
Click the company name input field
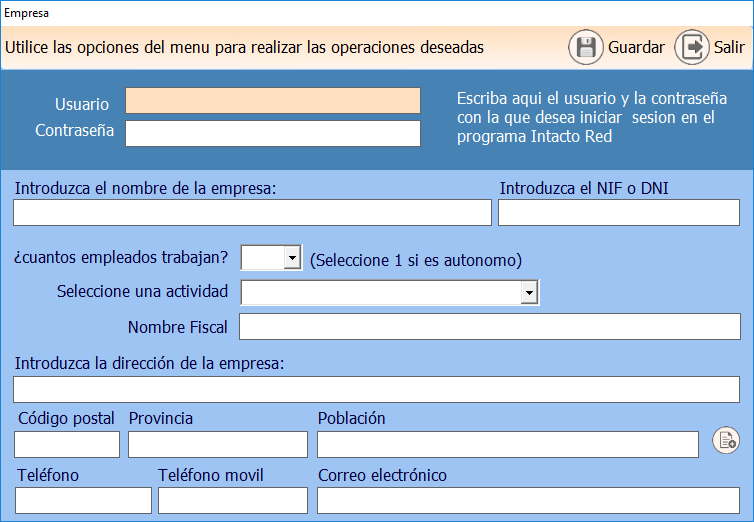[252, 212]
